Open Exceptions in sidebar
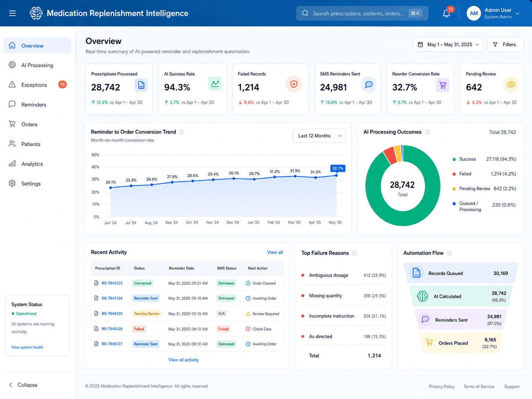 click(37, 85)
